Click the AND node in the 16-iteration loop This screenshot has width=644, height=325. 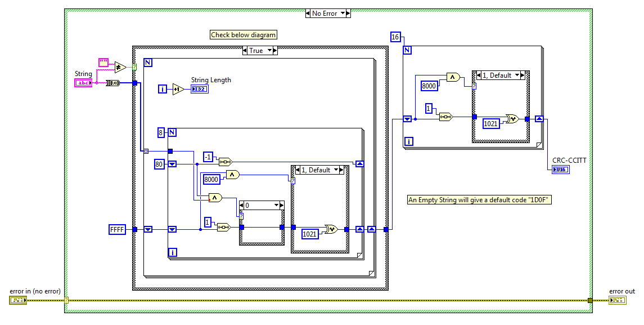[453, 77]
